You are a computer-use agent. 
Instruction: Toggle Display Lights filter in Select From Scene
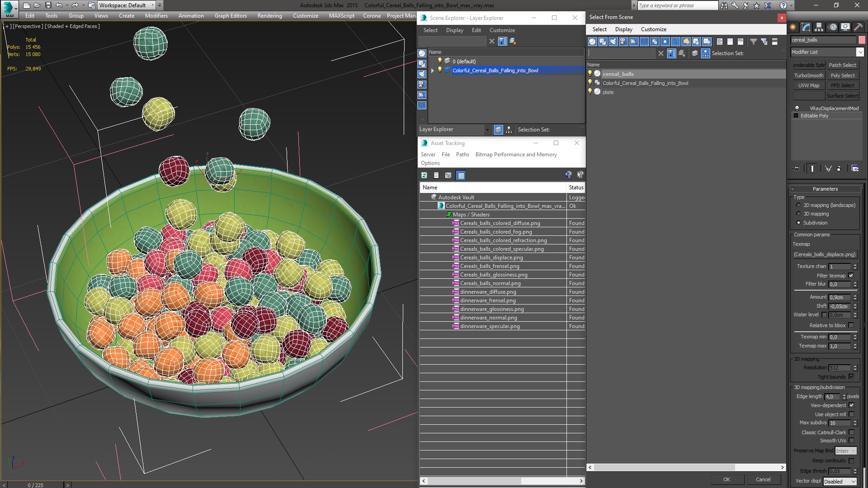point(613,42)
